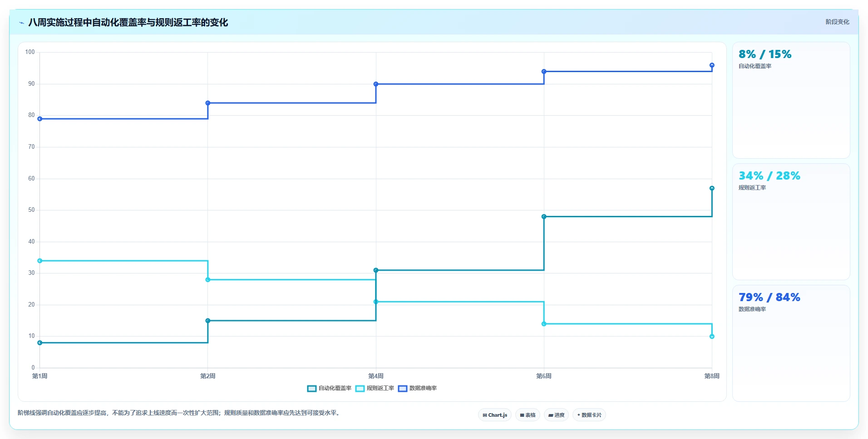Click the Chart.js tag pill

(x=495, y=415)
